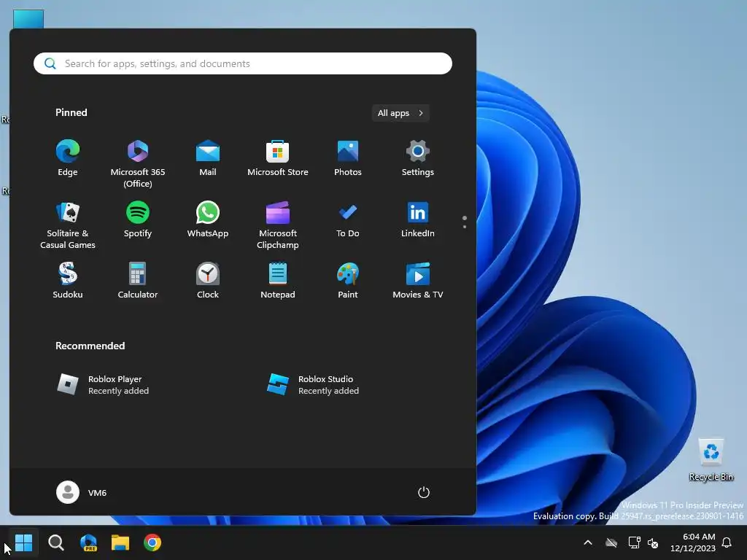Viewport: 747px width, 560px height.
Task: Launch the Photos app
Action: pyautogui.click(x=348, y=158)
